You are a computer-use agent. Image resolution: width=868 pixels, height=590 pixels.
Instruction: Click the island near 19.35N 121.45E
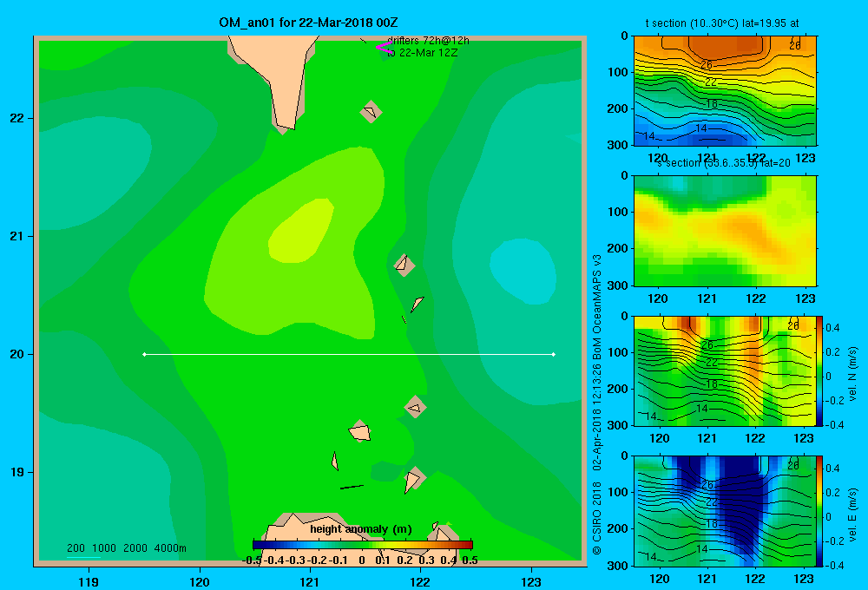(x=360, y=431)
